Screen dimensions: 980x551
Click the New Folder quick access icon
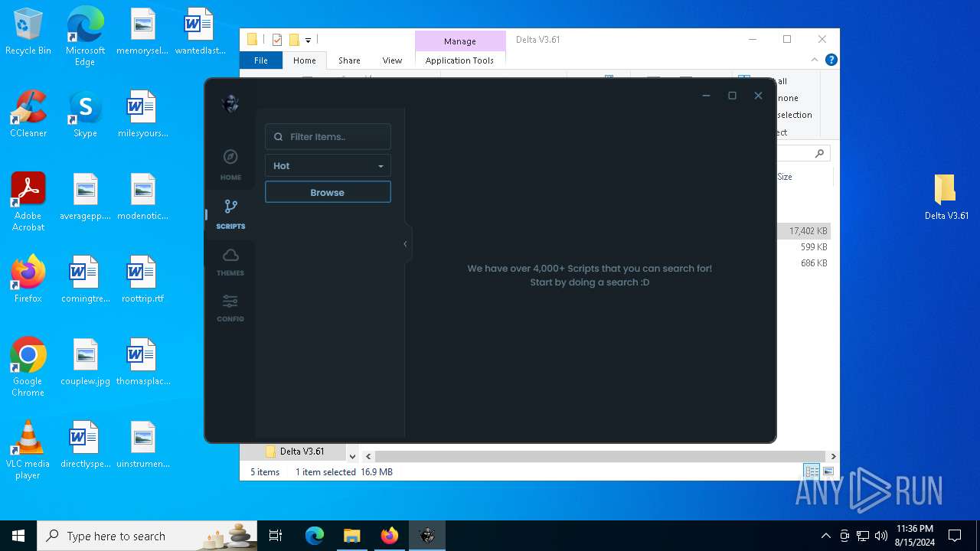[x=294, y=40]
